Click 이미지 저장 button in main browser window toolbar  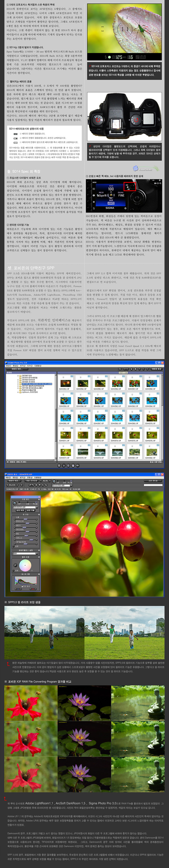click(17, 369)
